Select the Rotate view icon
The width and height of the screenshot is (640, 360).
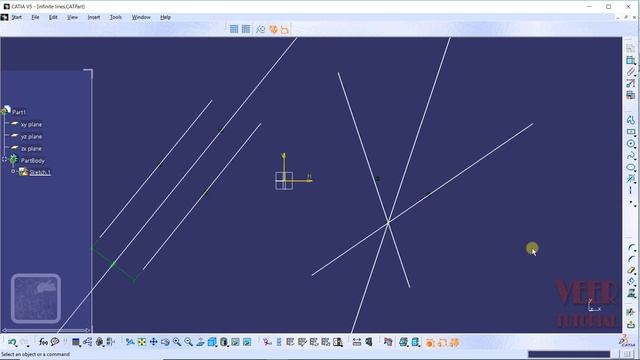click(165, 342)
